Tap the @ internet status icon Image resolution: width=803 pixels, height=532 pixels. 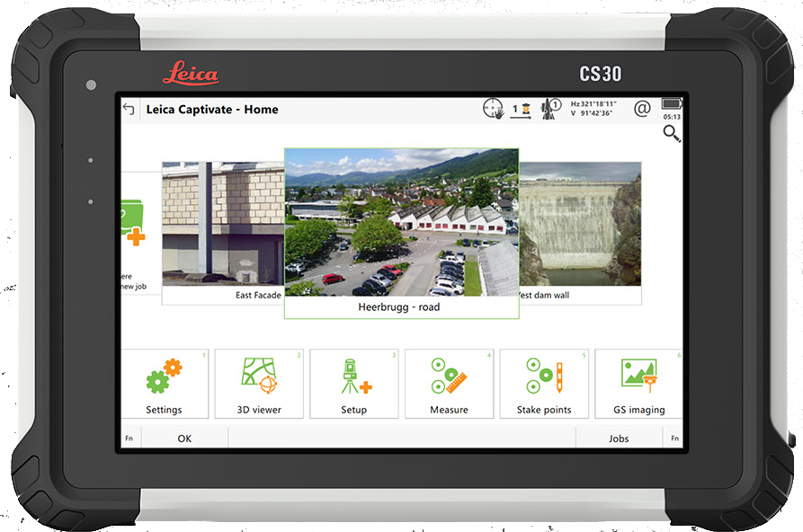coord(642,109)
